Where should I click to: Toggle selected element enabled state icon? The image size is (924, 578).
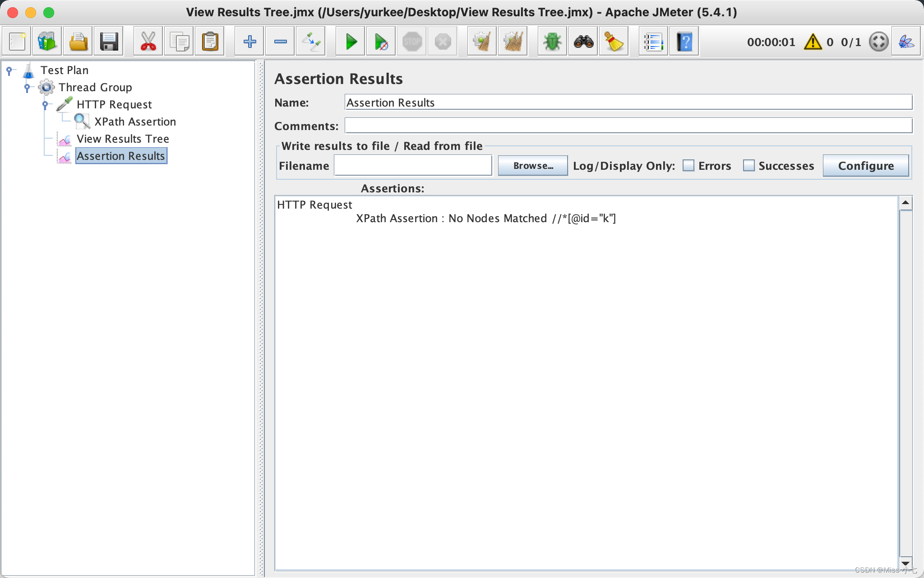(x=311, y=42)
